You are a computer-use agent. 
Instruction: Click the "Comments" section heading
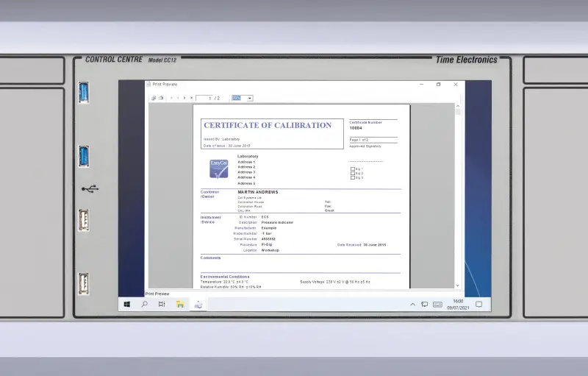(210, 258)
